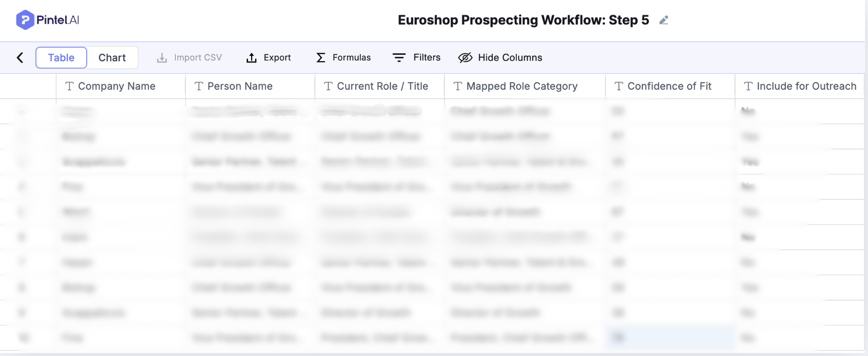Click the pencil icon to edit workflow title
The height and width of the screenshot is (356, 868).
click(x=664, y=21)
